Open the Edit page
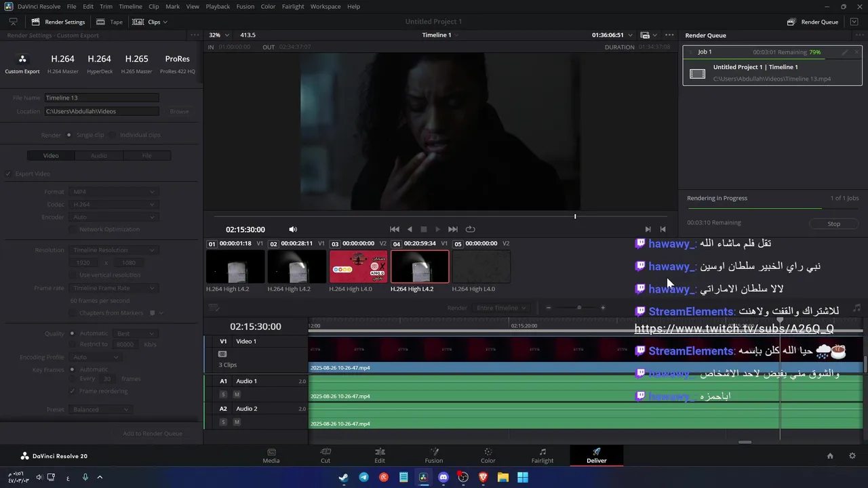 (x=380, y=455)
